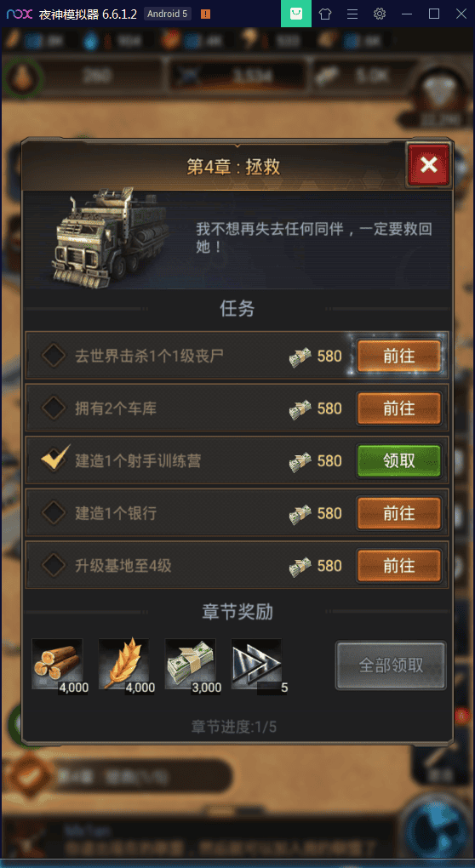Go to kill zombie task via 前往
This screenshot has height=868, width=475.
point(398,356)
